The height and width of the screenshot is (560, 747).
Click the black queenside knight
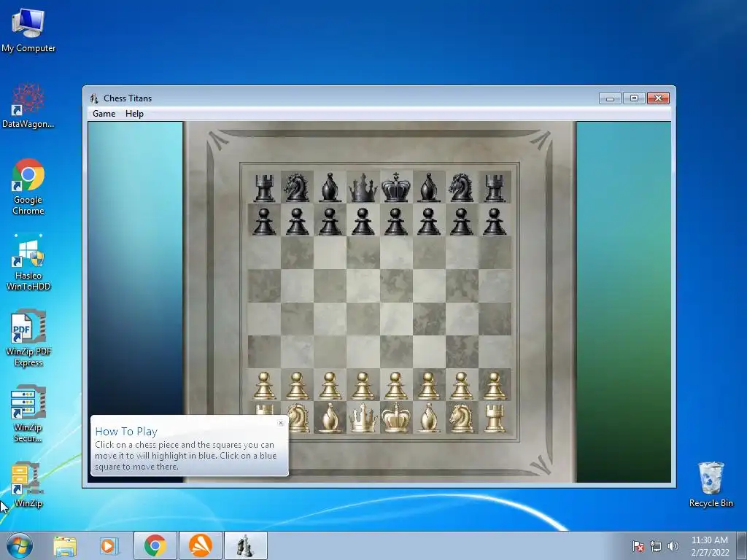pyautogui.click(x=297, y=187)
